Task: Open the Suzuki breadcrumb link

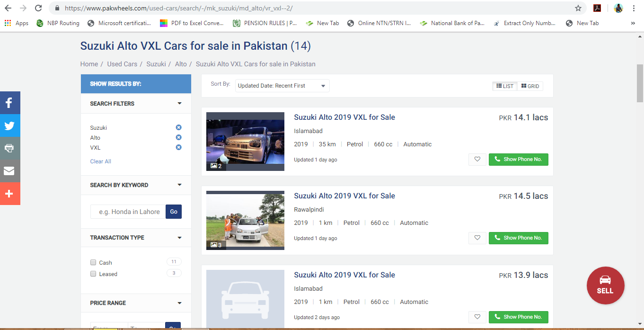Action: point(156,64)
